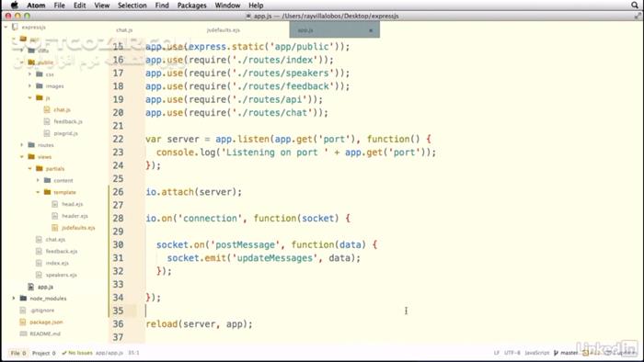Click the index.ejs file icon
Image resolution: width=644 pixels, height=362 pixels.
tap(39, 263)
